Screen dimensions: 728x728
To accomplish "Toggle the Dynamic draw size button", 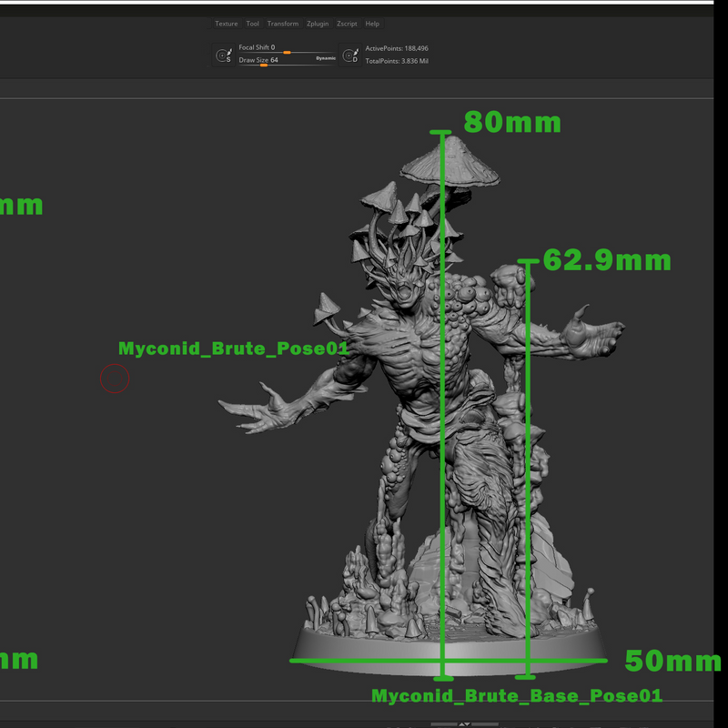I will click(326, 58).
